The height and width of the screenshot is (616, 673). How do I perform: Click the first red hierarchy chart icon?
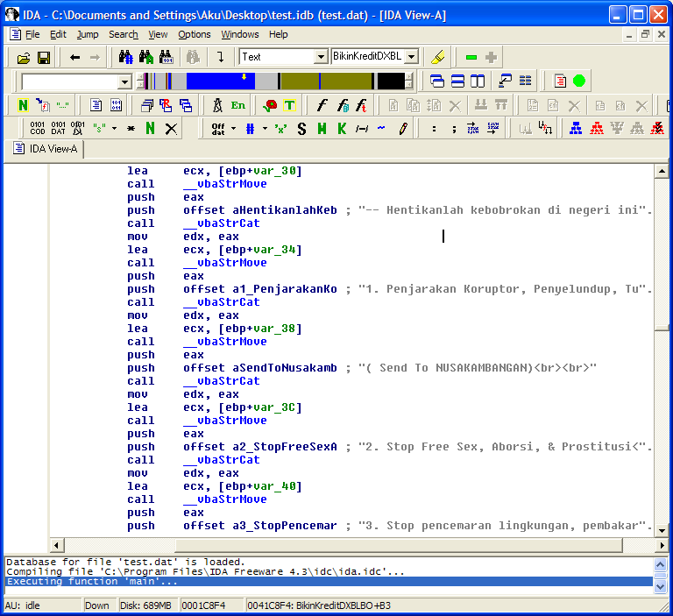pyautogui.click(x=596, y=128)
